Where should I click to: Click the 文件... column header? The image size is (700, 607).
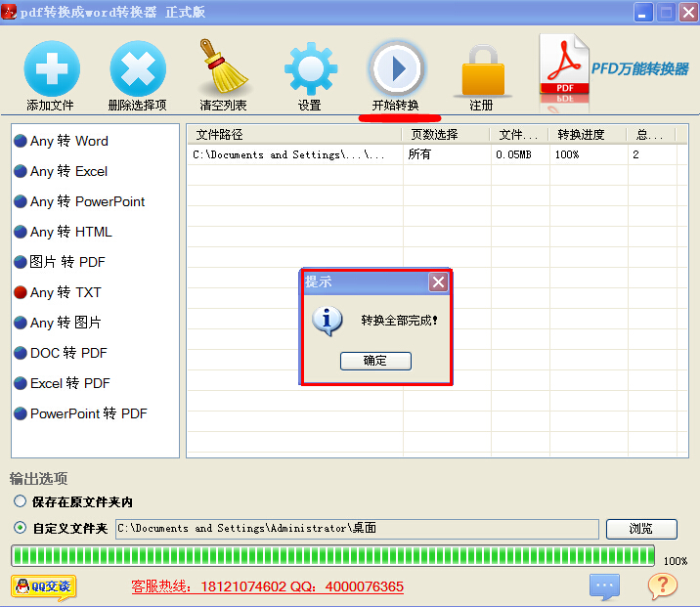point(519,134)
